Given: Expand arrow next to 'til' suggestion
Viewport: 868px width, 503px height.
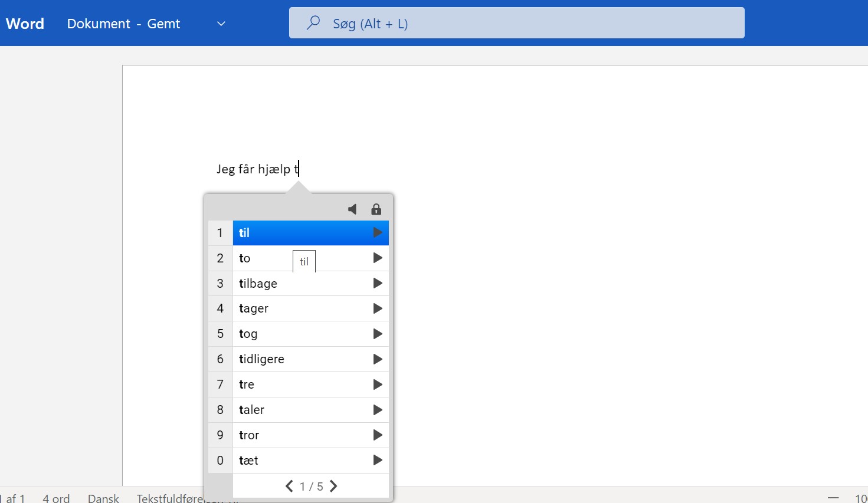Looking at the screenshot, I should (378, 232).
